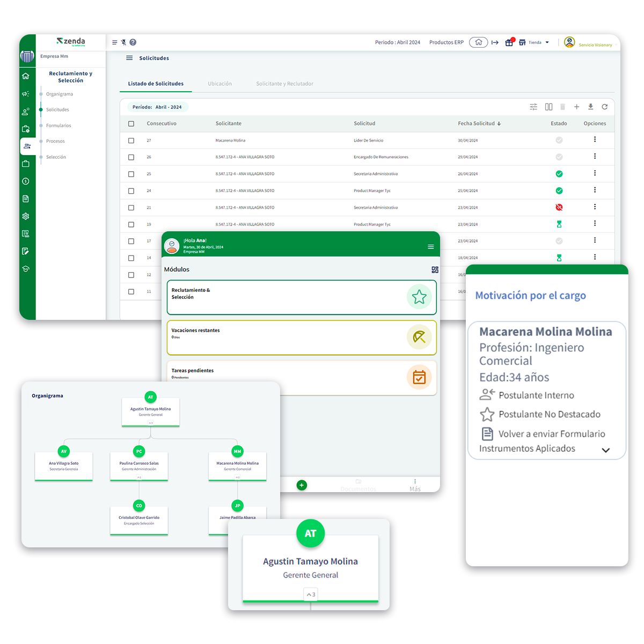Go to Formularios in the side menu

58,126
